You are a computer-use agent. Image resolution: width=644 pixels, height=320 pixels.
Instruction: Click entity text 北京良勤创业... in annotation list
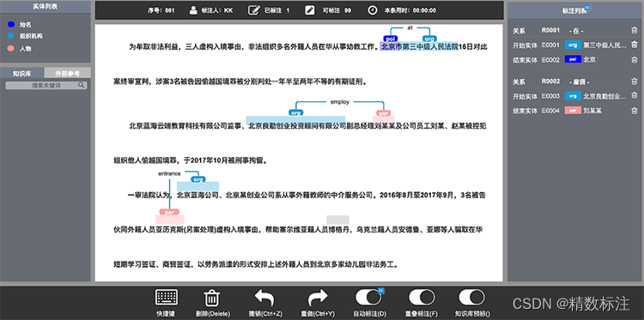click(x=605, y=96)
